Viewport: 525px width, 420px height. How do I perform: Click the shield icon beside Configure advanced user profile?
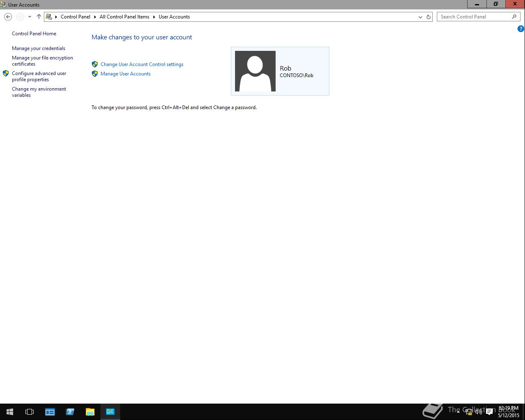(6, 73)
